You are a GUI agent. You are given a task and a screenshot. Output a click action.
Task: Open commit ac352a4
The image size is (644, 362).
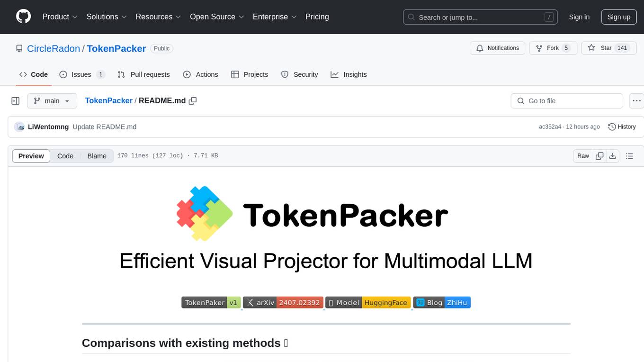pyautogui.click(x=550, y=127)
